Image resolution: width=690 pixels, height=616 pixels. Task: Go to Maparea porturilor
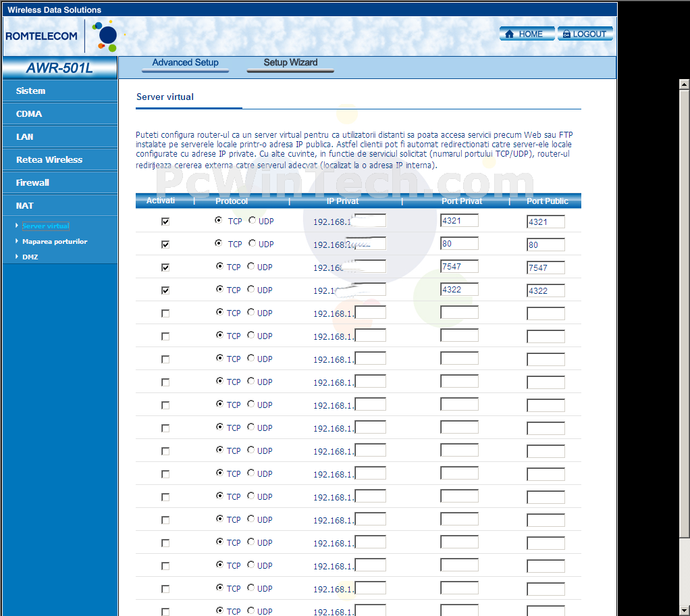coord(55,241)
